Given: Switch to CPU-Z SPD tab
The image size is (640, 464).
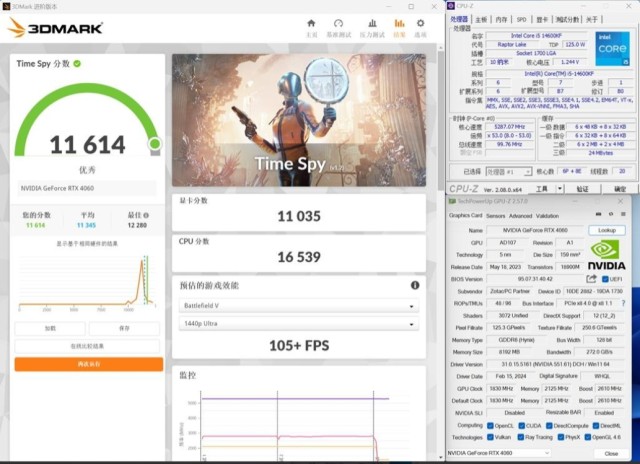Looking at the screenshot, I should pos(522,19).
